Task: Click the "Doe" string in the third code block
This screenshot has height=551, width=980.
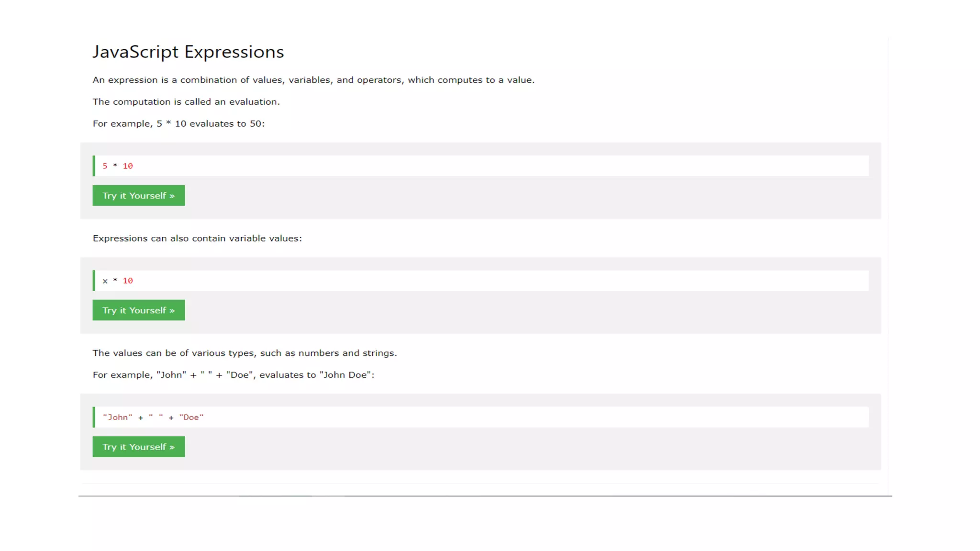Action: 191,417
